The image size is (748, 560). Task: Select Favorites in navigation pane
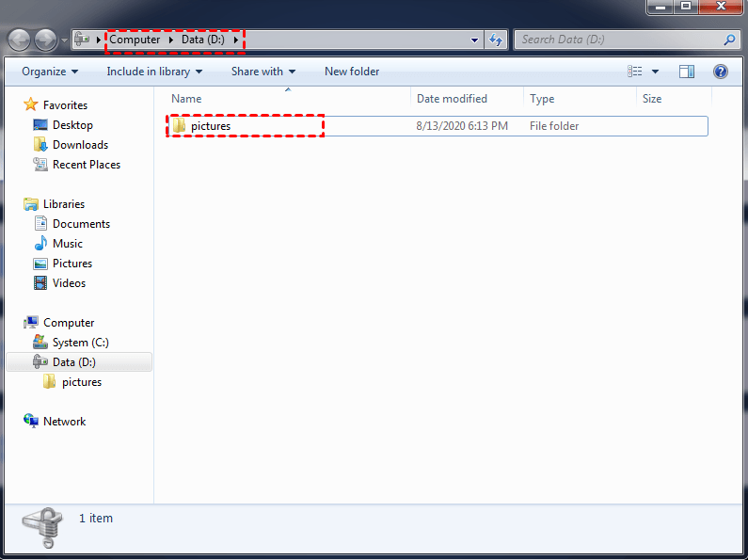point(65,104)
